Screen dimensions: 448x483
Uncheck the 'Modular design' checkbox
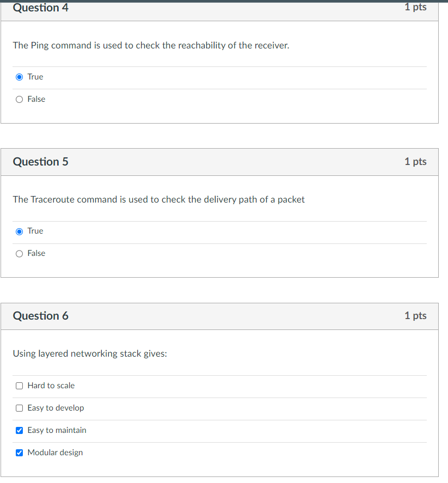pos(20,453)
